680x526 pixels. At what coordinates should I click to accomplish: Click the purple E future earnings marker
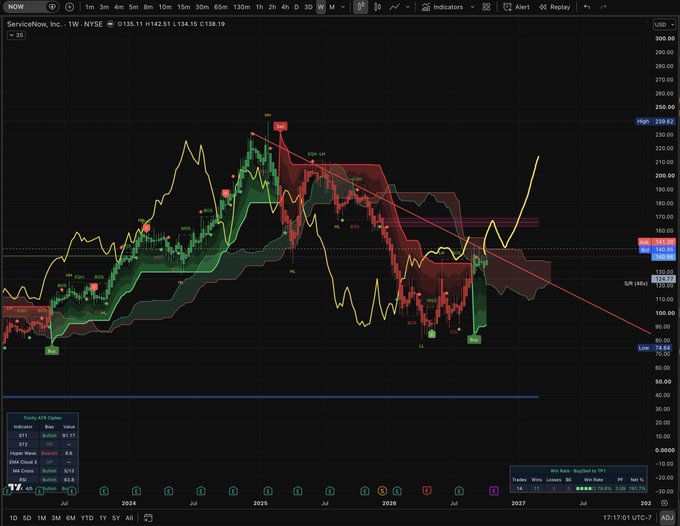click(494, 491)
